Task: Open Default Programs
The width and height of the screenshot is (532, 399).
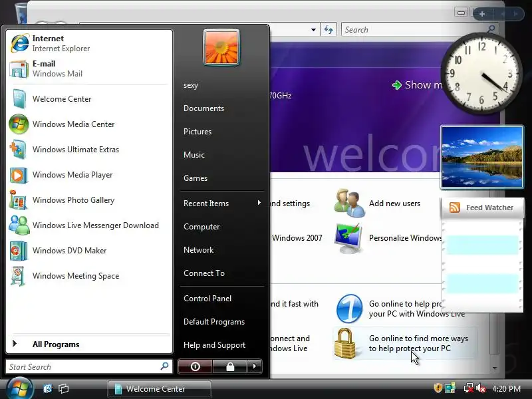Action: (x=214, y=322)
